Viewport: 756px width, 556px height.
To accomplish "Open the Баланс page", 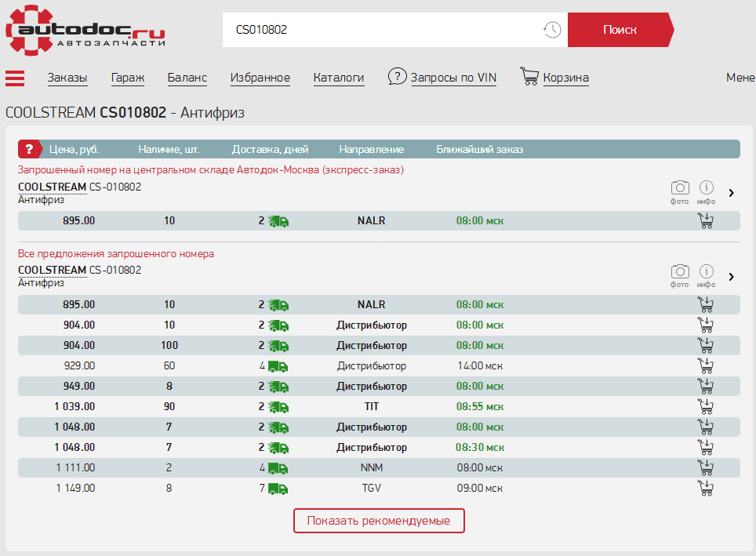I will [x=187, y=78].
